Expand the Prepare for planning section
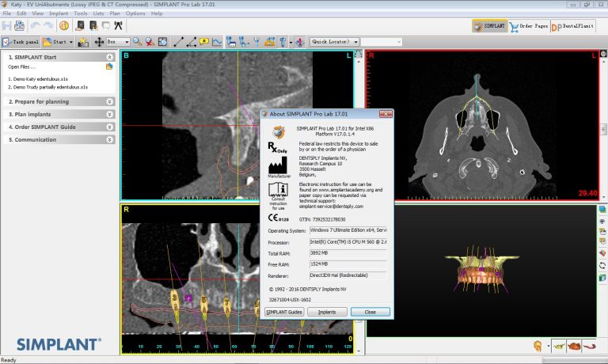608x364 pixels. coord(110,101)
